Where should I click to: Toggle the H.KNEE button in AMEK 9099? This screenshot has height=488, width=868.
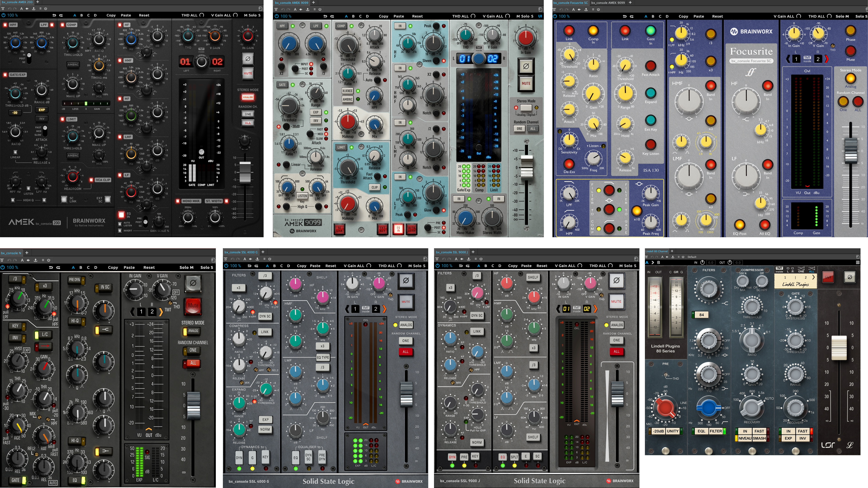tap(347, 91)
